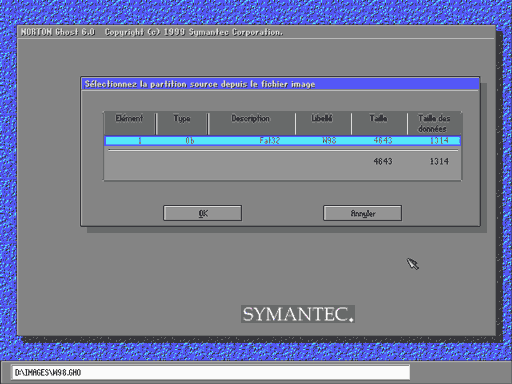This screenshot has height=384, width=512.
Task: Click the 0b type cell
Action: tap(190, 141)
